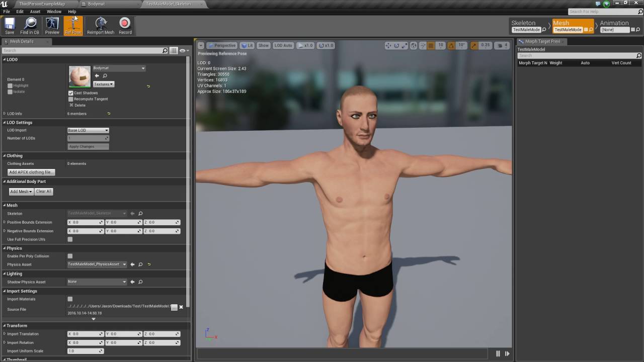
Task: Use selected asset arrow for Bodymat
Action: (97, 76)
